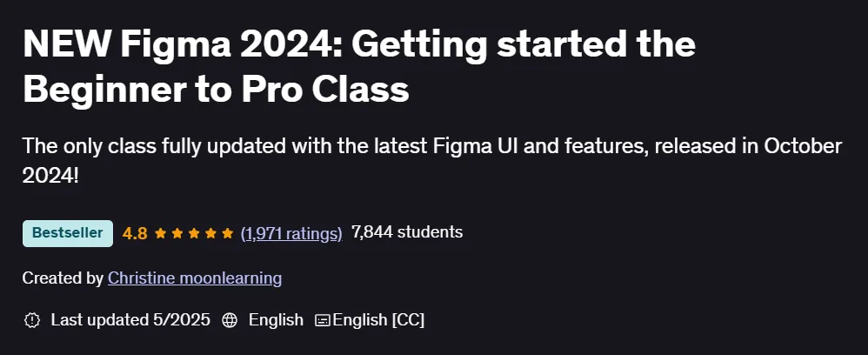
Task: Select the fifth orange rating star
Action: [x=227, y=233]
